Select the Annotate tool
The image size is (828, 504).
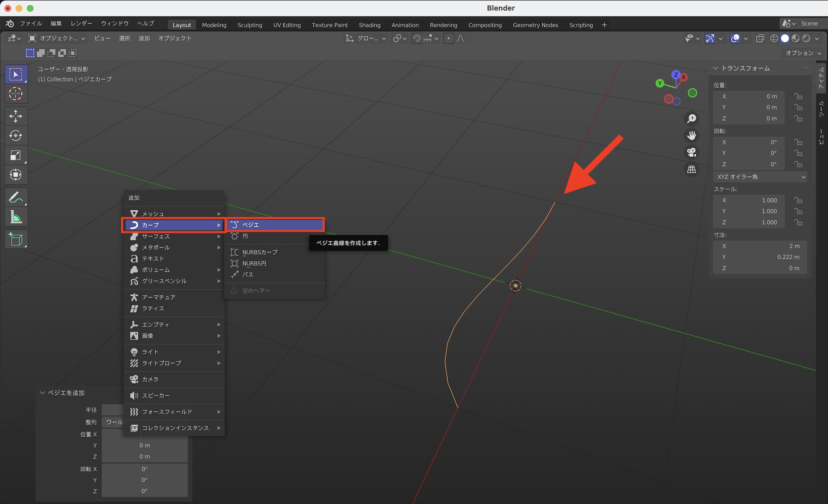point(16,197)
